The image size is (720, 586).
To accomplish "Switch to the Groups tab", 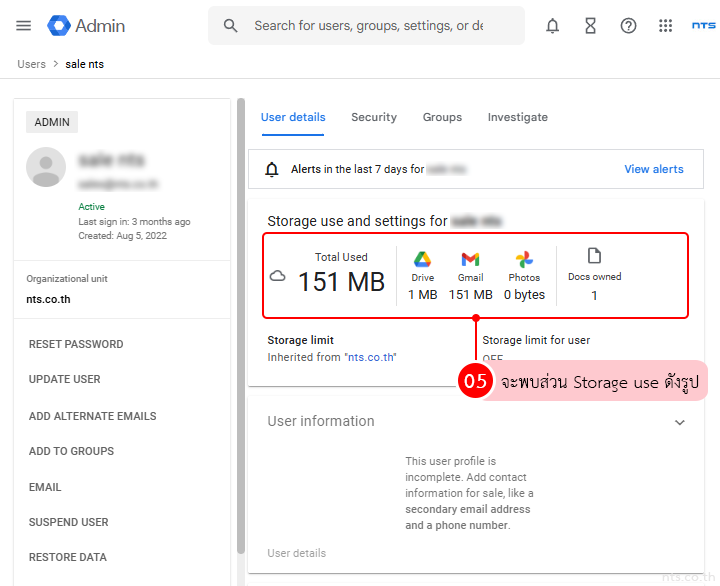I will (x=442, y=117).
